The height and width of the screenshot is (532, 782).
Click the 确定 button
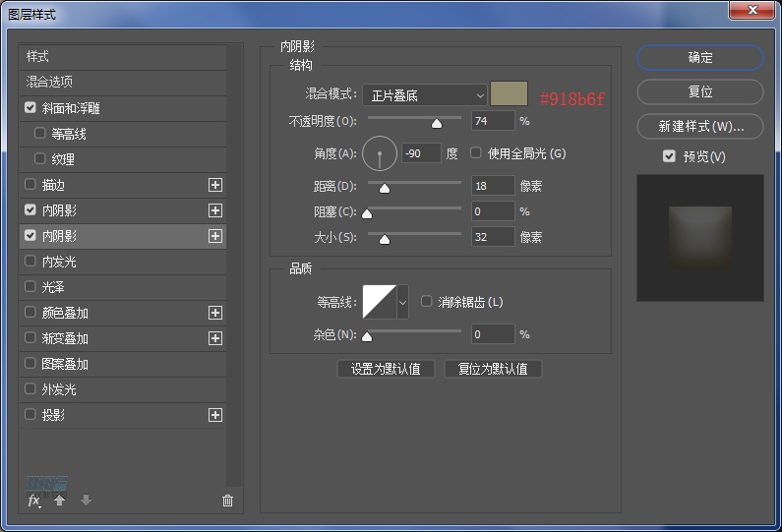point(700,57)
